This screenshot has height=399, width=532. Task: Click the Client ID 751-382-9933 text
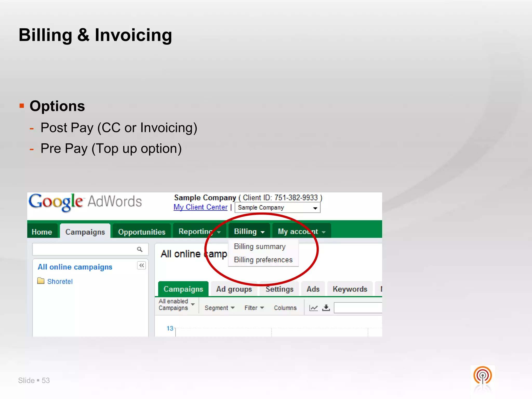coord(280,198)
